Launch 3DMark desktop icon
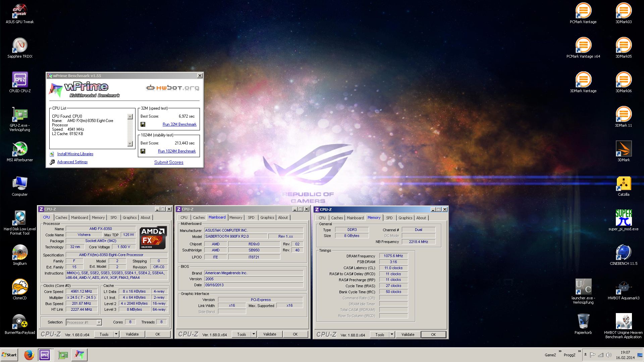The image size is (644, 362). [x=624, y=152]
